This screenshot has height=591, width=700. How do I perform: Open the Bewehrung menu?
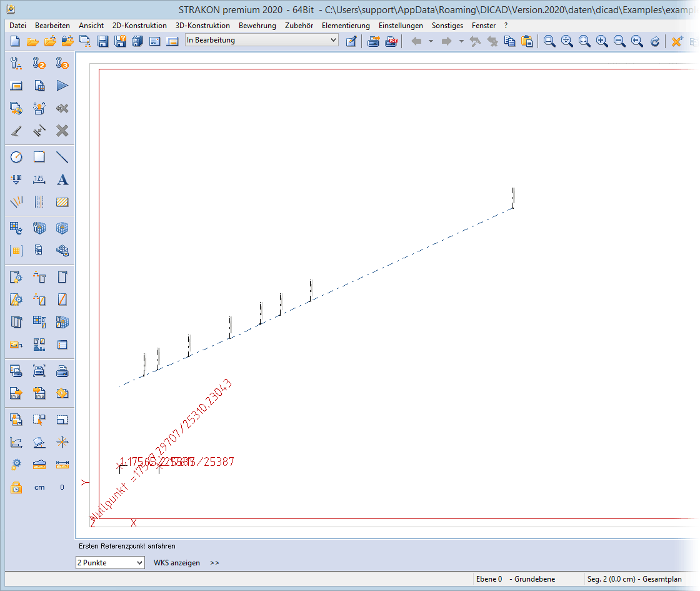(x=257, y=26)
